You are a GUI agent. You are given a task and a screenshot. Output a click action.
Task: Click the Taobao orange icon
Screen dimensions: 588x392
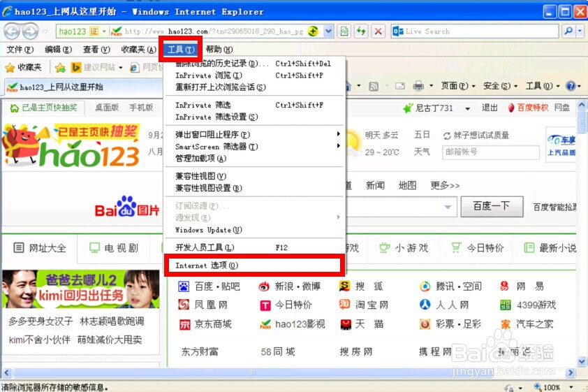(x=344, y=305)
